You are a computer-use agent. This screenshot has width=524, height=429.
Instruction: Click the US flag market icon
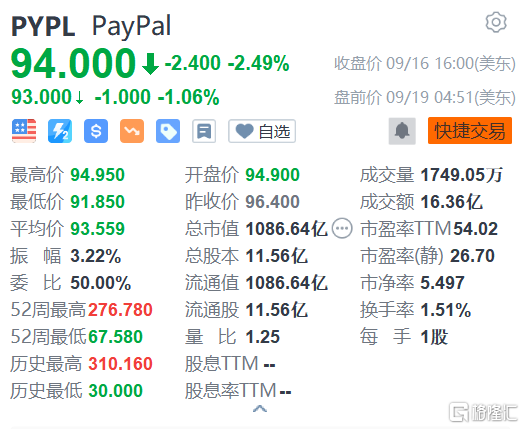(x=24, y=131)
